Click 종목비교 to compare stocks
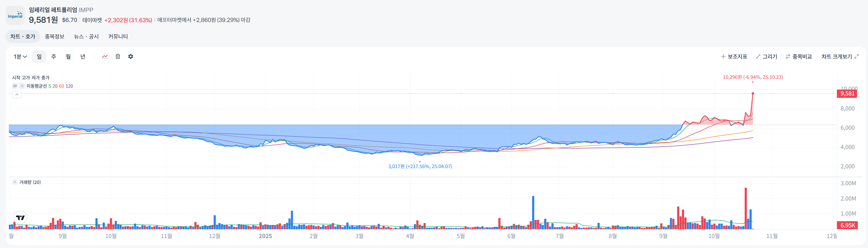 click(x=799, y=57)
